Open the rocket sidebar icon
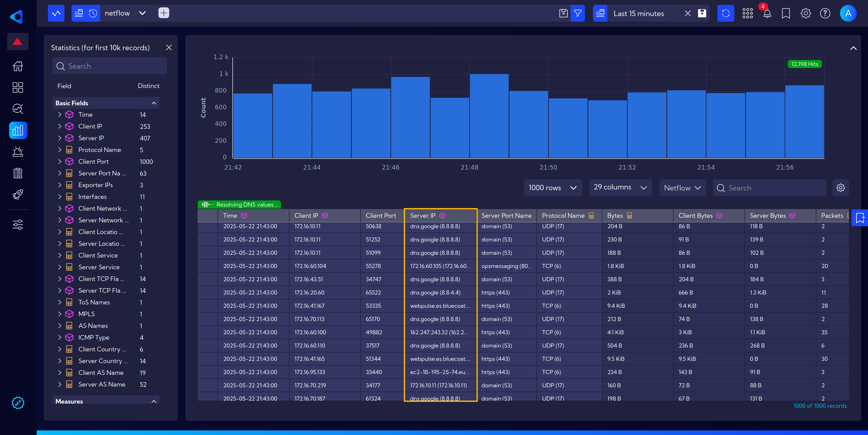Screen dimensions: 868x435 tap(18, 194)
